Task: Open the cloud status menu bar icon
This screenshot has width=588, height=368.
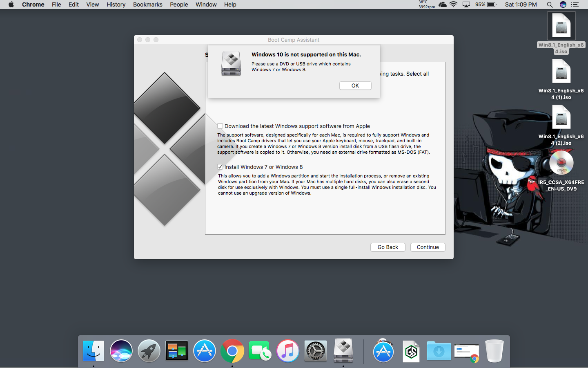Action: tap(442, 4)
